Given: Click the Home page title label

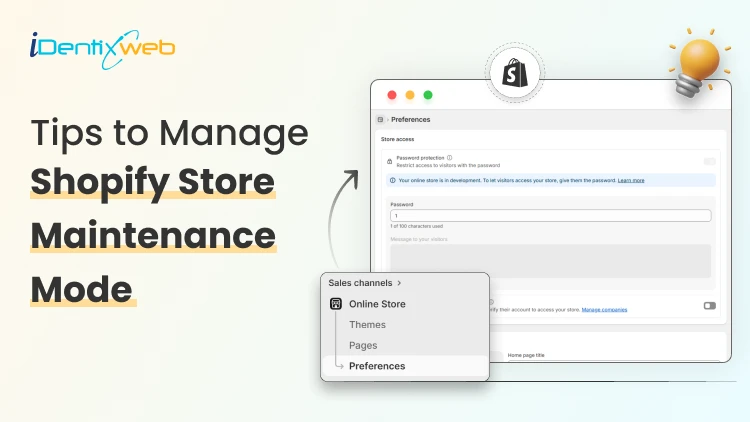Looking at the screenshot, I should [x=526, y=355].
